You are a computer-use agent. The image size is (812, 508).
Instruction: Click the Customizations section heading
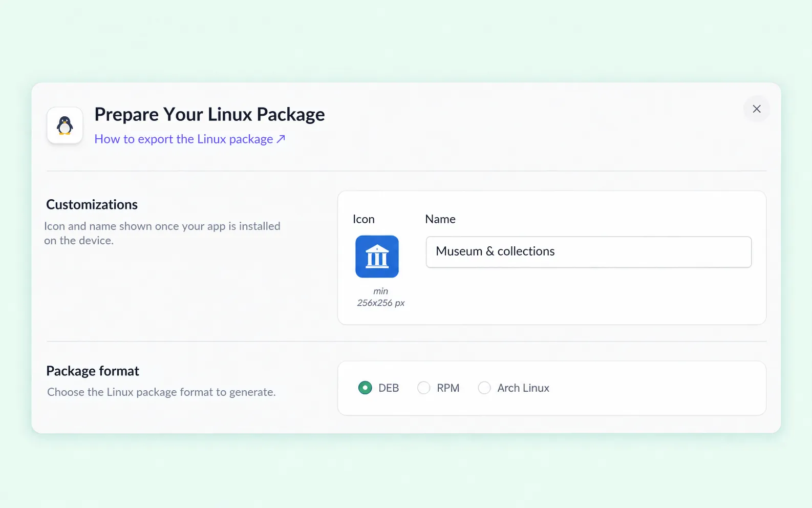[x=92, y=205]
